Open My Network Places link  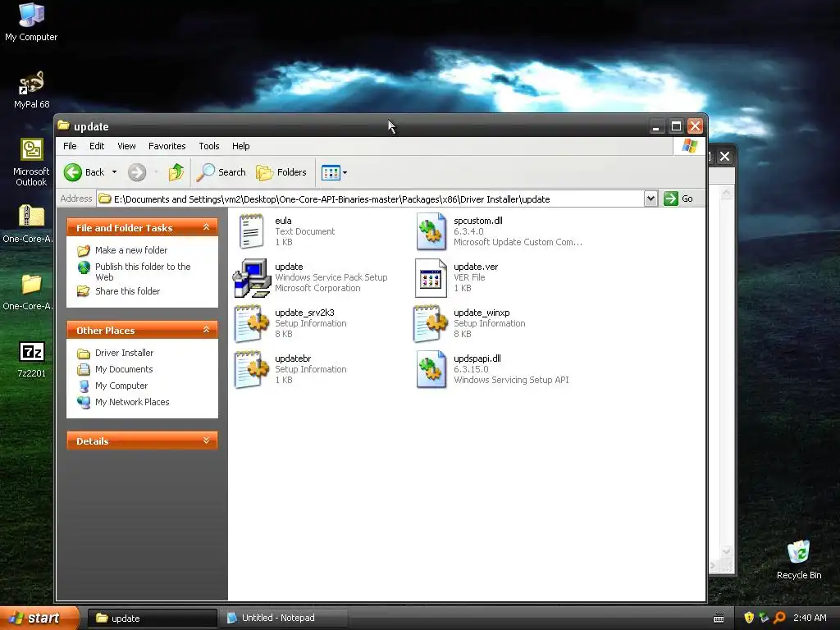132,402
